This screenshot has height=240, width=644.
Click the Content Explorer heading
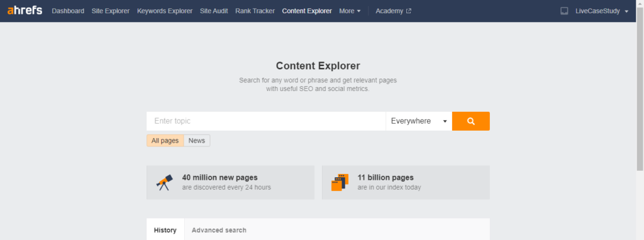coord(318,65)
